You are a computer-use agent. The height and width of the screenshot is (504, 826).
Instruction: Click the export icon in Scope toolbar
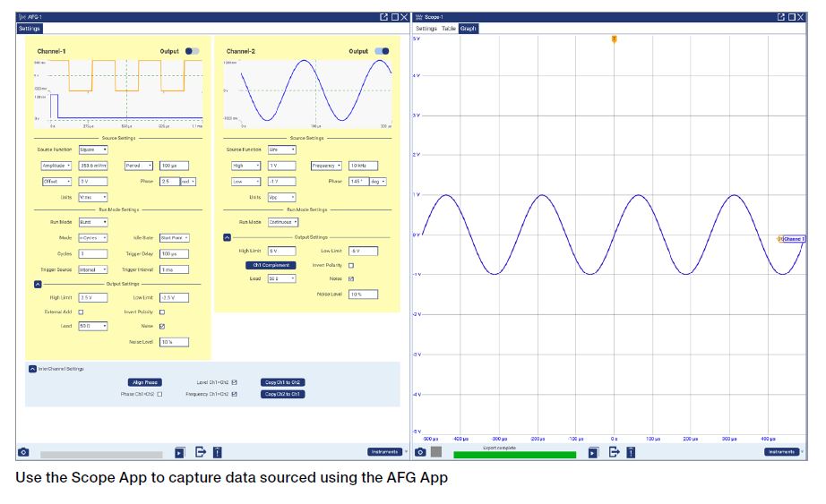614,452
